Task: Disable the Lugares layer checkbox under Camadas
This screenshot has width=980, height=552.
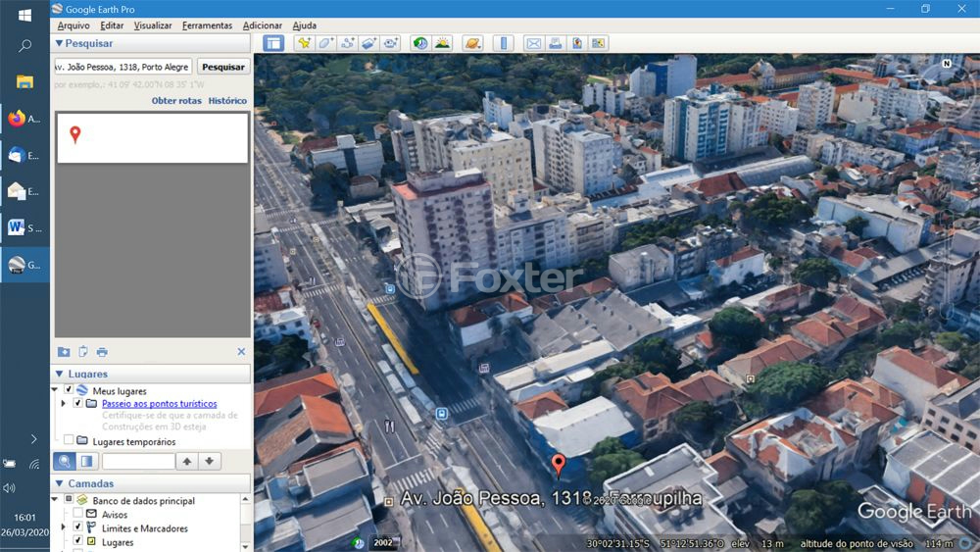Action: [x=78, y=541]
